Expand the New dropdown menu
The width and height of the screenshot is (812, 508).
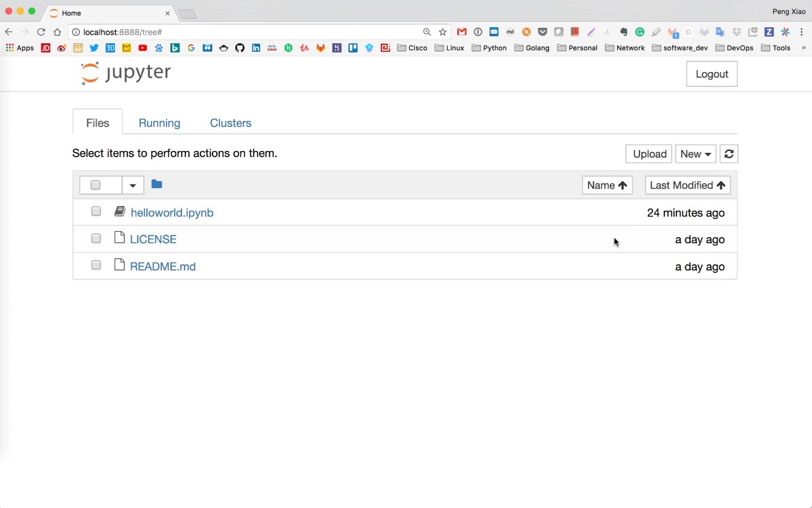(x=695, y=154)
